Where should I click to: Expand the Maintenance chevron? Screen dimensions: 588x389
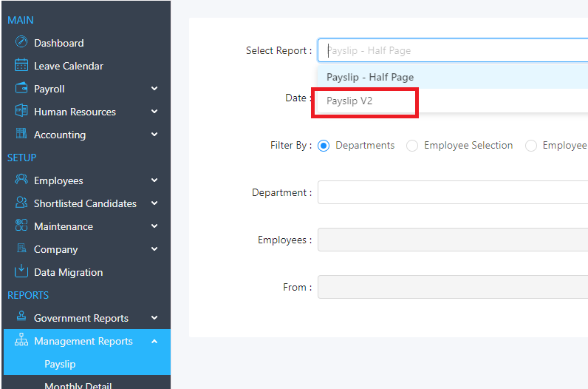[154, 226]
